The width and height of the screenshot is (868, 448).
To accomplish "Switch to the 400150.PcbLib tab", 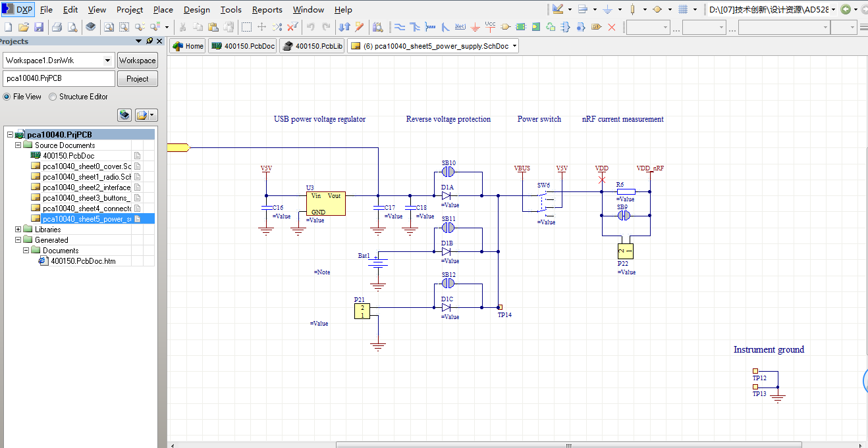I will [312, 46].
